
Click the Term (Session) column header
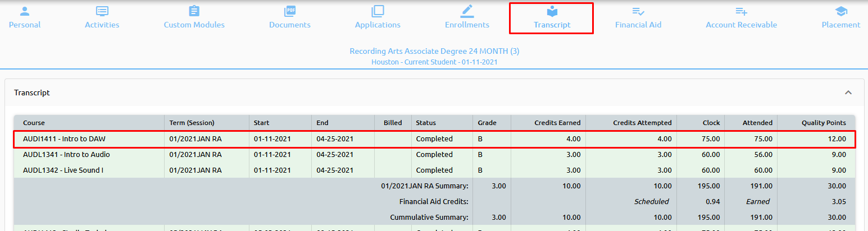pyautogui.click(x=192, y=123)
